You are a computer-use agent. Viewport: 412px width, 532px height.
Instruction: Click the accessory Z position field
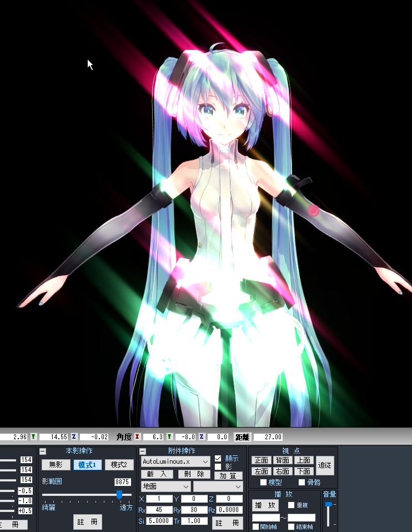coord(229,499)
